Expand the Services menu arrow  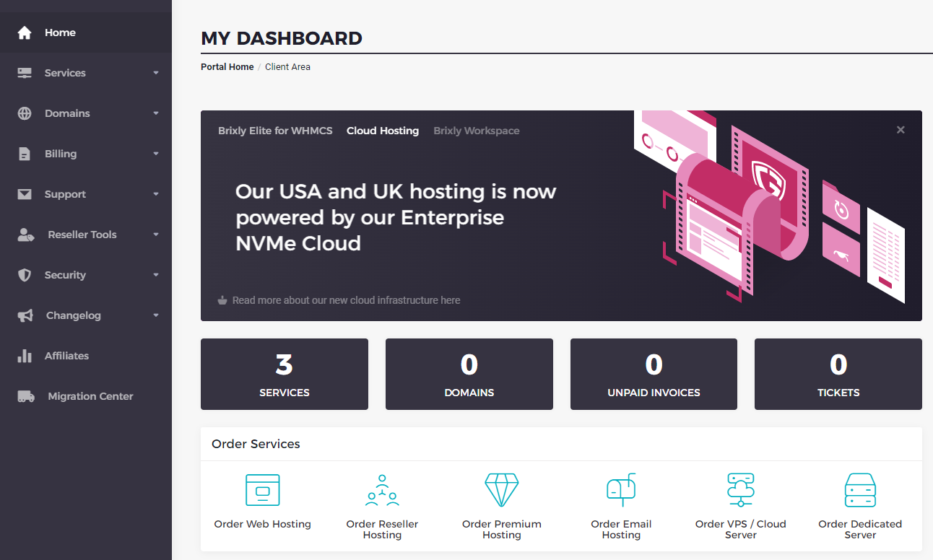point(156,73)
